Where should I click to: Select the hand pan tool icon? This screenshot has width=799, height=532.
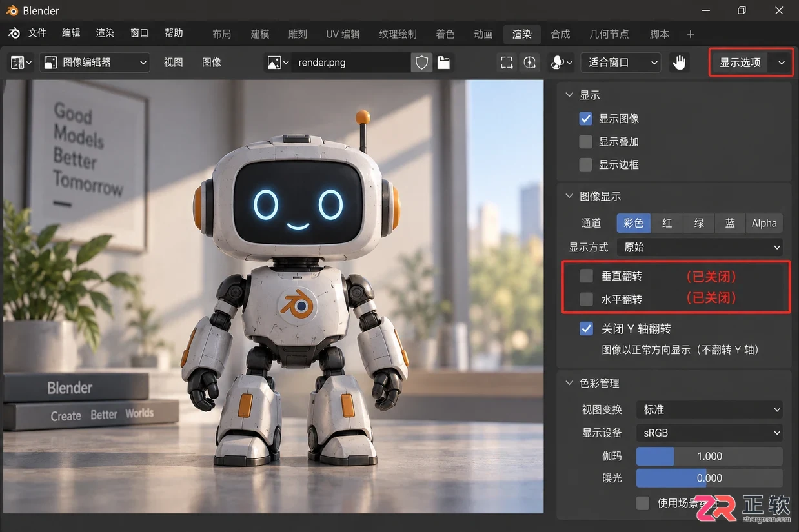click(x=679, y=63)
